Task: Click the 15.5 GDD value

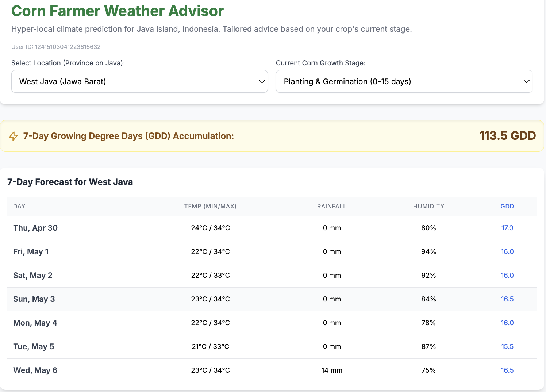Action: pos(507,347)
